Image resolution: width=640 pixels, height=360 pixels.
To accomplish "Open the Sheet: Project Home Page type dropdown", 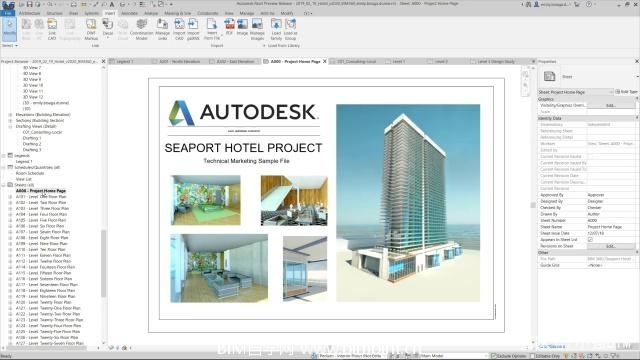I will pos(576,92).
